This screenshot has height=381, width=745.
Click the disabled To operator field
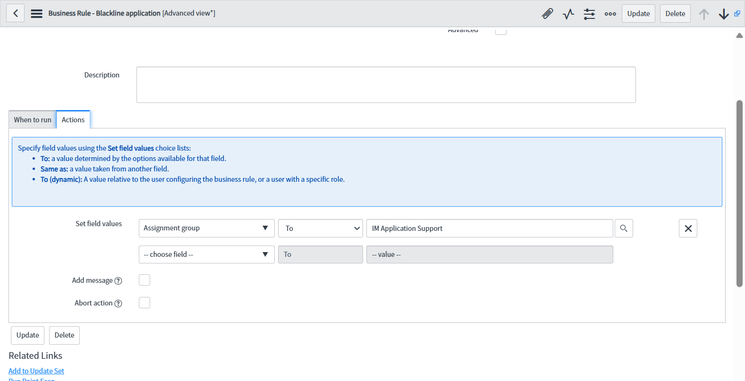click(x=321, y=254)
